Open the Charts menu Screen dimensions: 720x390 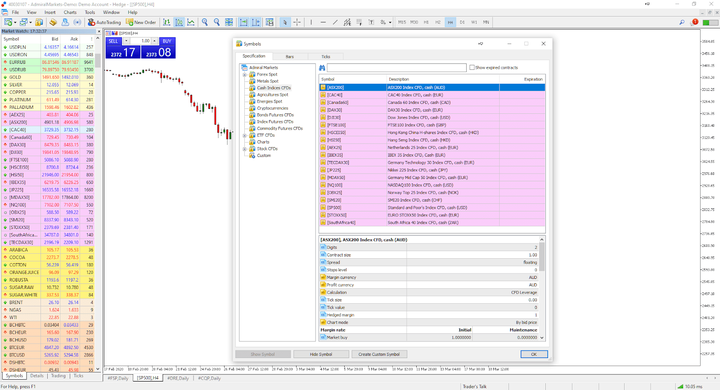(70, 12)
